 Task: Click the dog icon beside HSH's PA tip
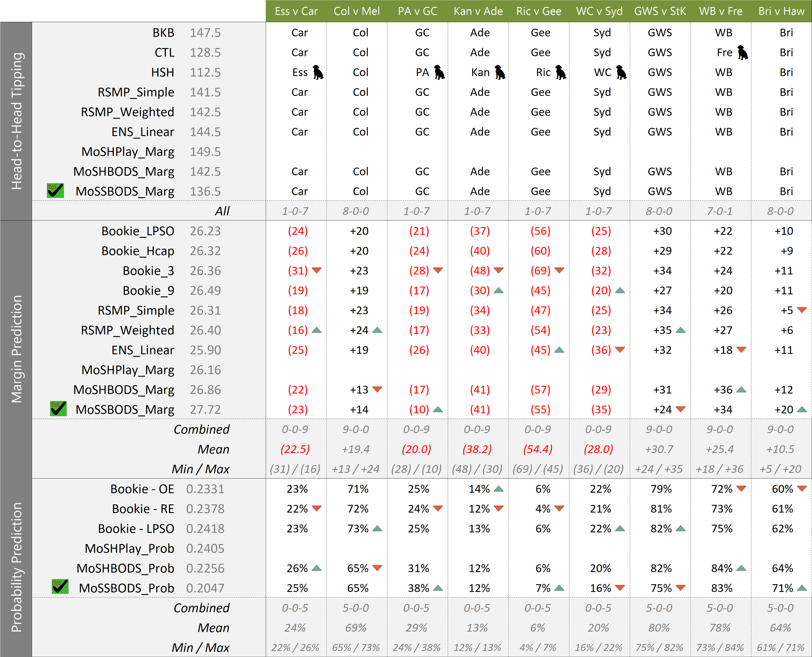click(439, 72)
